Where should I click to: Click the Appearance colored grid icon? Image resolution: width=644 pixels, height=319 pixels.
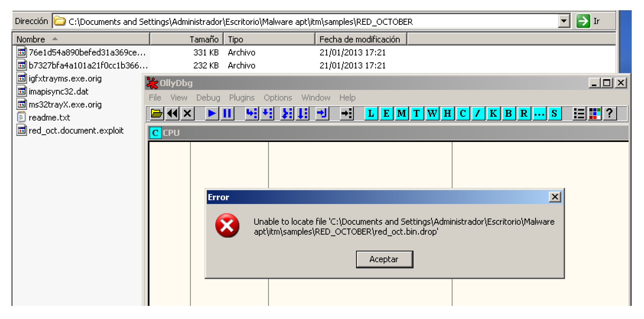point(594,114)
